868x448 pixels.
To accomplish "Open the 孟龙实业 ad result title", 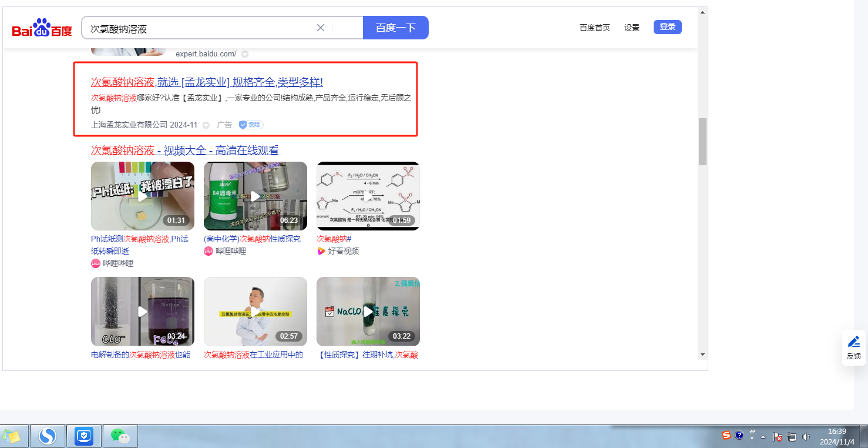I will pos(207,82).
